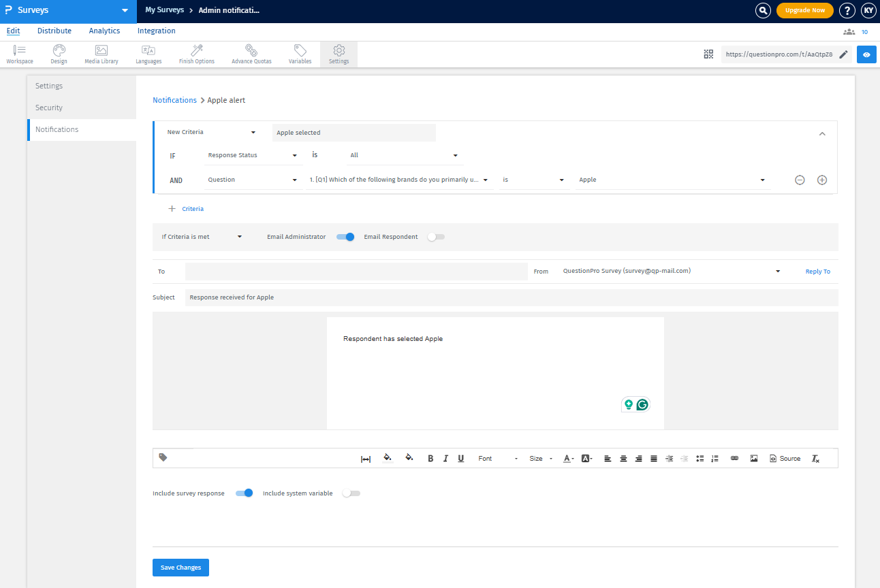The width and height of the screenshot is (880, 588).
Task: Turn off Include survey response
Action: 244,493
